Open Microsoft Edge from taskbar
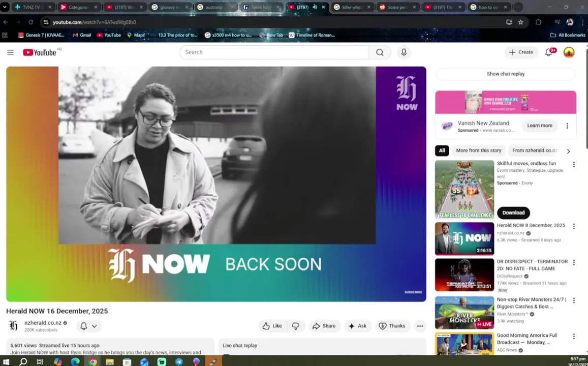Screen dimensions: 588x366 [75, 361]
